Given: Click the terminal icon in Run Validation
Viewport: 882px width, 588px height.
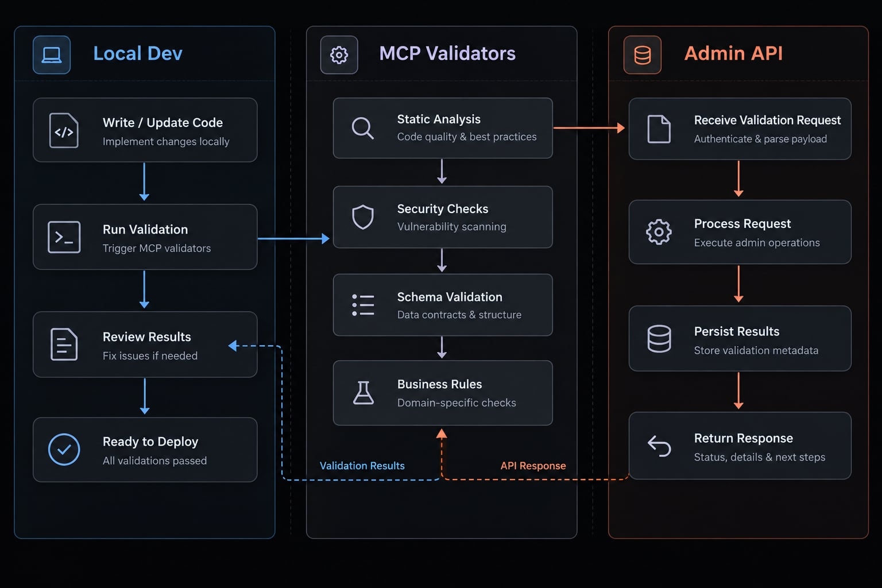Looking at the screenshot, I should pos(64,237).
